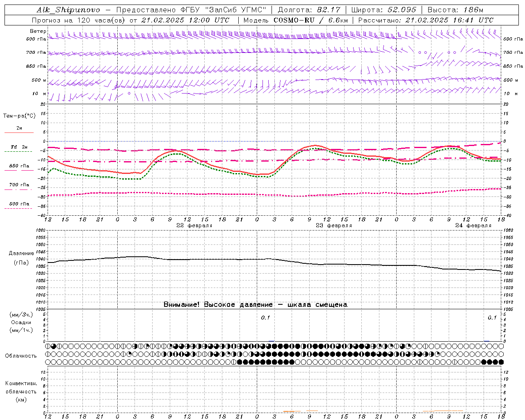Click the Осадки label
This screenshot has height=420, width=525.
(21, 322)
